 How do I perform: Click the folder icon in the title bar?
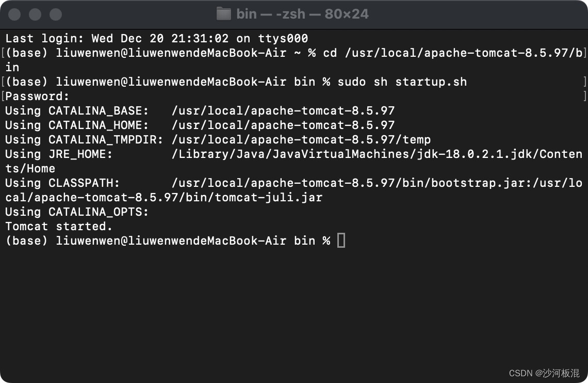(224, 13)
